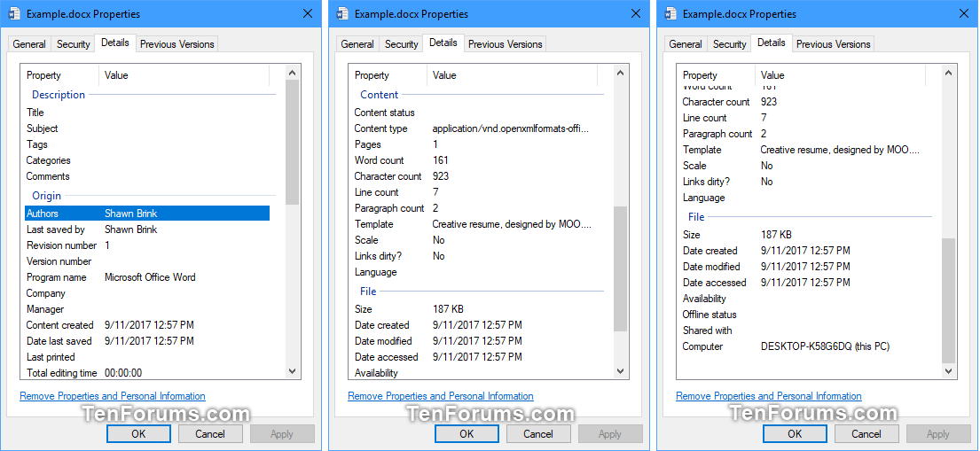Switch to Security tab in middle window
Viewport: 980px width, 451px height.
point(401,43)
